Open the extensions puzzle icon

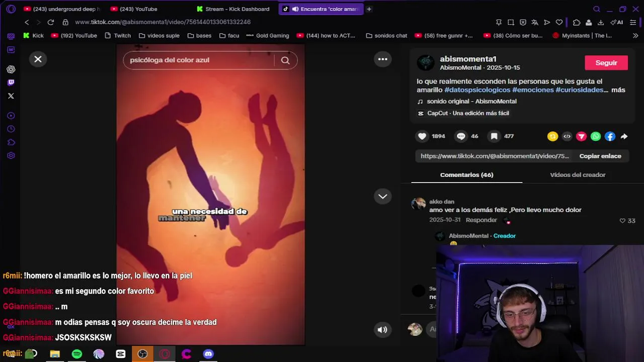[577, 22]
